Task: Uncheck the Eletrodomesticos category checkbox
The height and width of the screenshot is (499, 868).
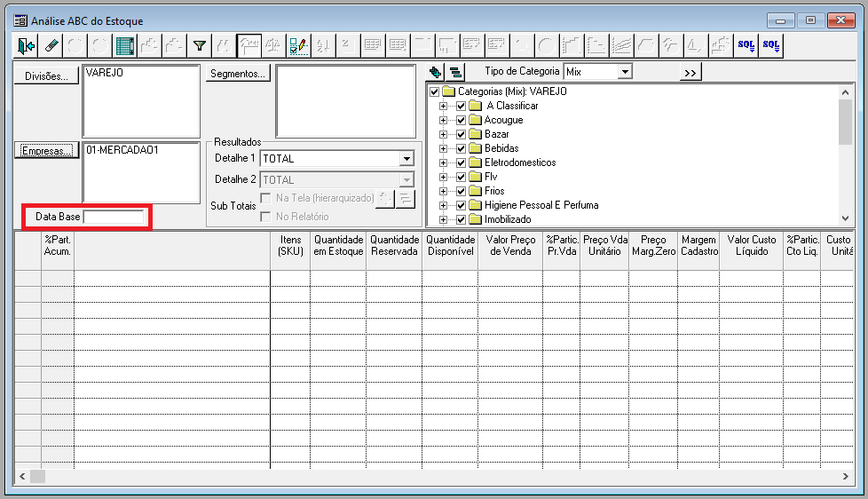Action: 461,162
